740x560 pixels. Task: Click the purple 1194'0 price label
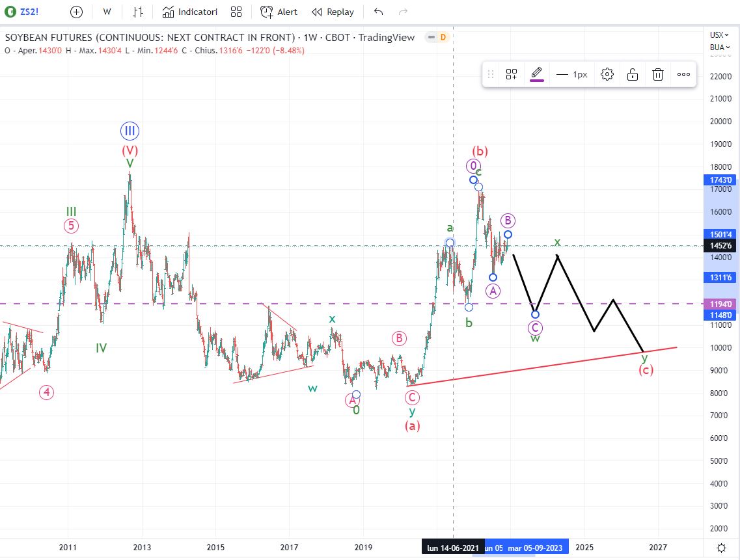point(720,304)
